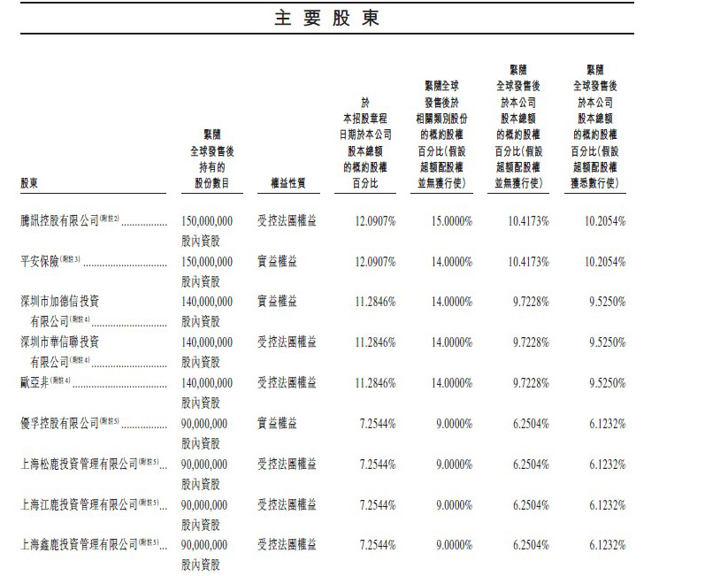
Task: Select 10.2054% in the 騰訊控股 row
Action: click(605, 221)
